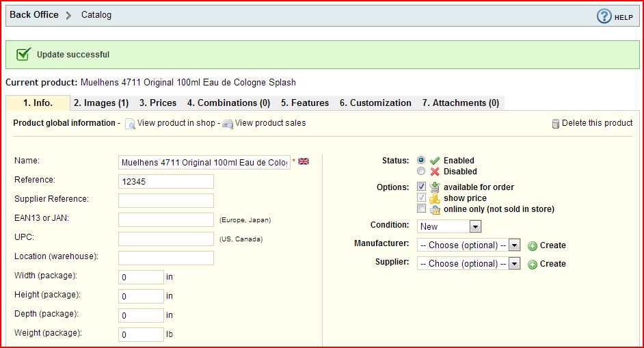Click the Depth (package) input field
Screen dimensions: 644x348
pyautogui.click(x=141, y=316)
